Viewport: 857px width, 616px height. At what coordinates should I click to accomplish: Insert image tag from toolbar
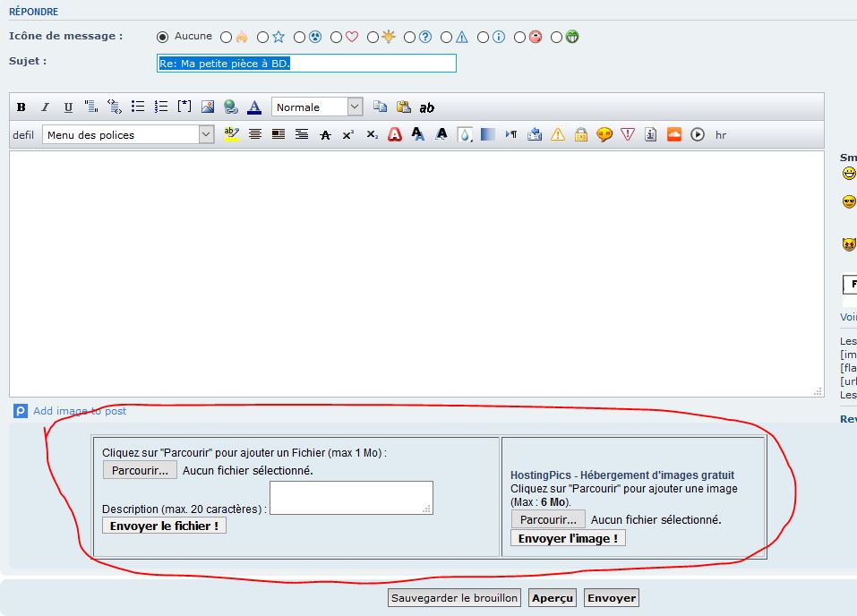point(208,107)
